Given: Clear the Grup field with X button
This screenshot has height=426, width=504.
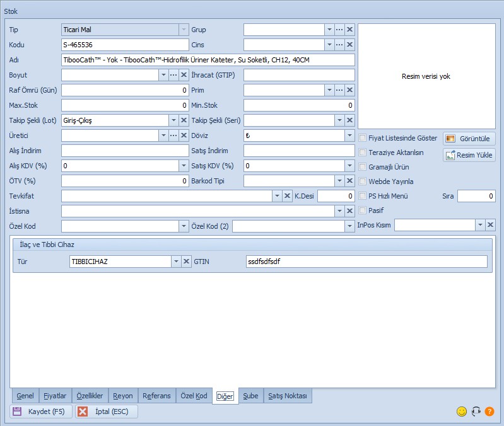Looking at the screenshot, I should click(349, 30).
